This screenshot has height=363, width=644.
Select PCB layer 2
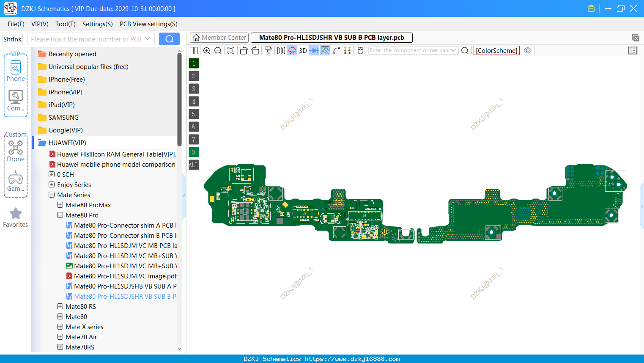pos(194,76)
